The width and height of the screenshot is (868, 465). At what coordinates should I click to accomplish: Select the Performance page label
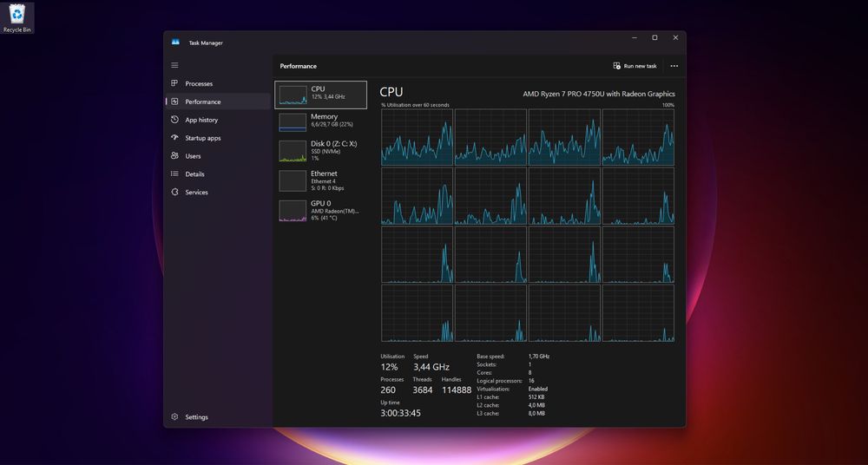tap(202, 102)
